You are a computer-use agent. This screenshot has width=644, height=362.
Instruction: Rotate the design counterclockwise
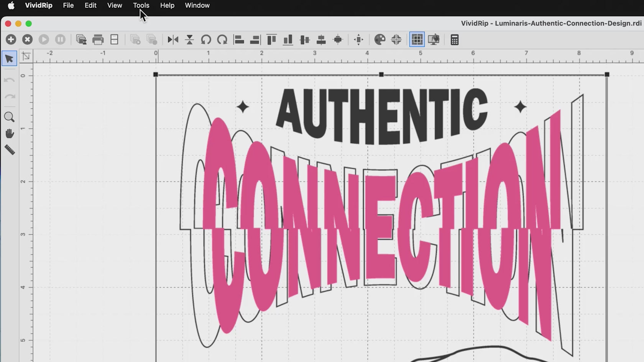(x=206, y=39)
